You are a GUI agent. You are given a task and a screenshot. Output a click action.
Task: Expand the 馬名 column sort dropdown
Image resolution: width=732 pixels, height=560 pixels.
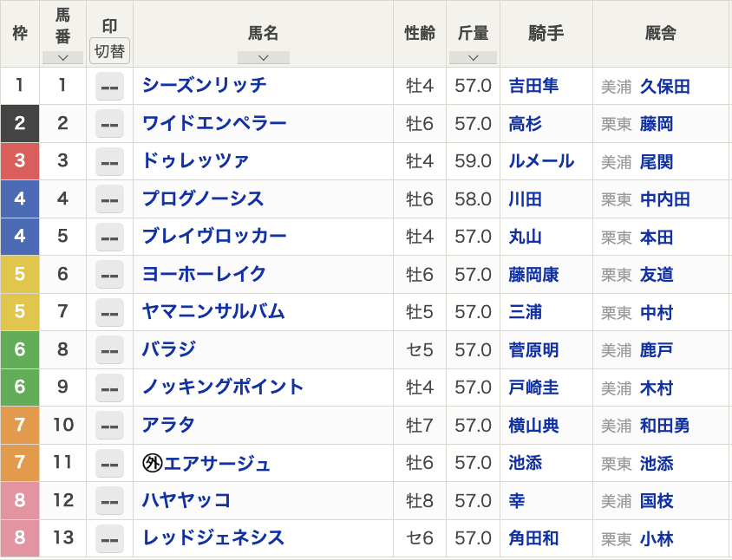[263, 57]
